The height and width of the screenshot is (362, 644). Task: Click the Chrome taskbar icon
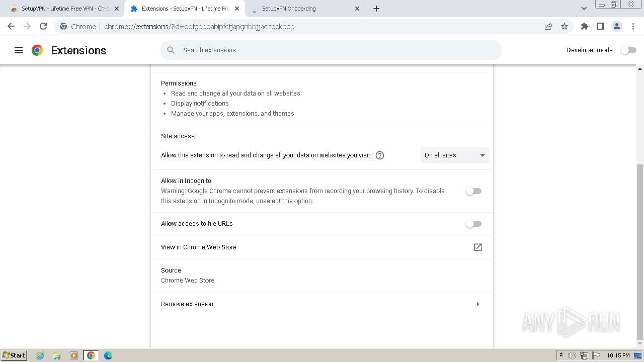click(91, 355)
